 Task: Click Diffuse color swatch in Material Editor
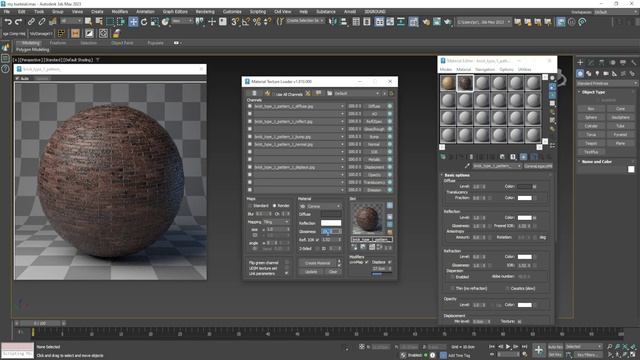pos(524,187)
